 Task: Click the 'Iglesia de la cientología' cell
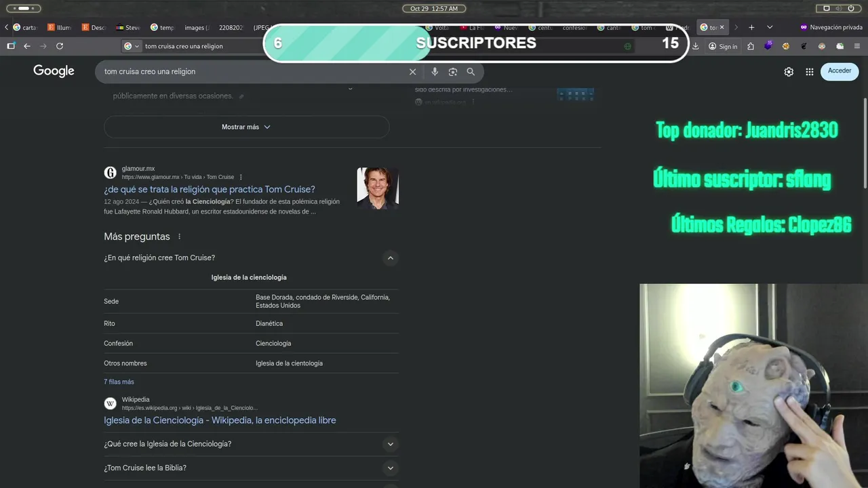click(x=289, y=363)
